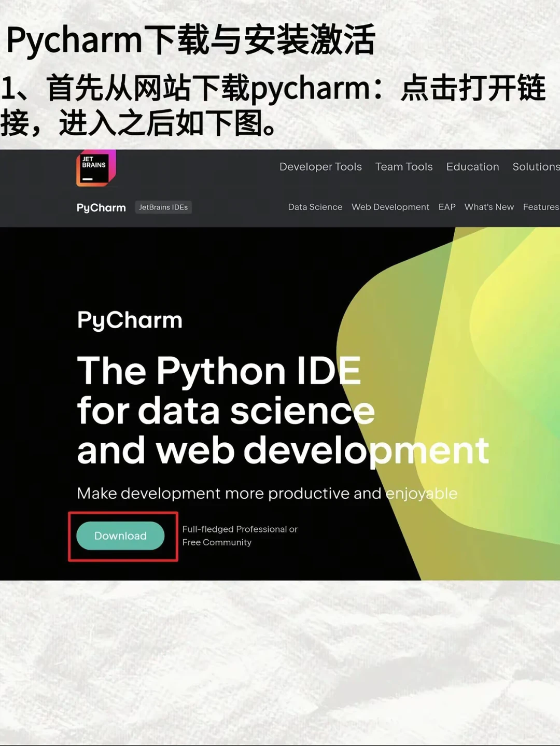The width and height of the screenshot is (560, 746).
Task: Open the Education menu
Action: [x=472, y=167]
